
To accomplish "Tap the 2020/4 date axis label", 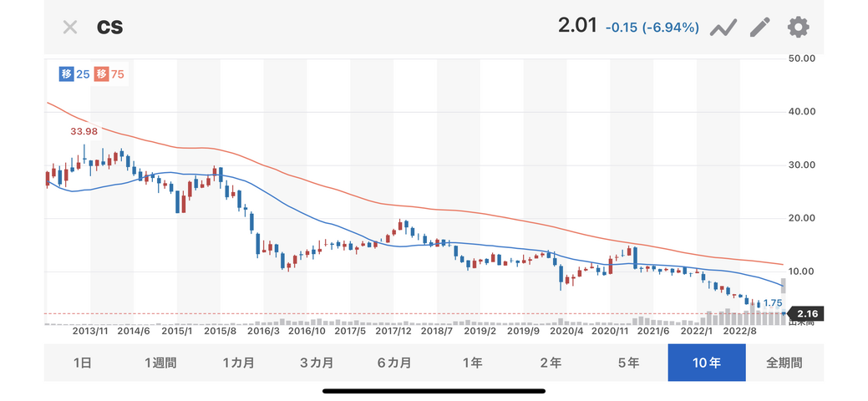I will pos(566,331).
